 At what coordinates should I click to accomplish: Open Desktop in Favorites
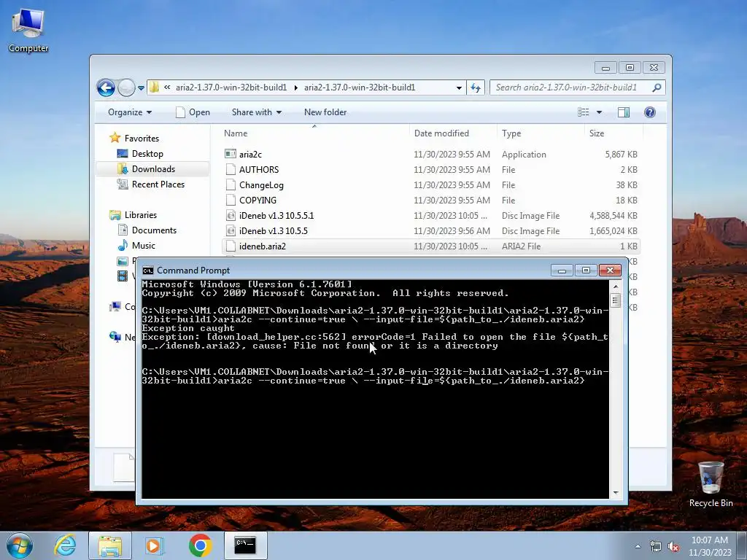(147, 154)
